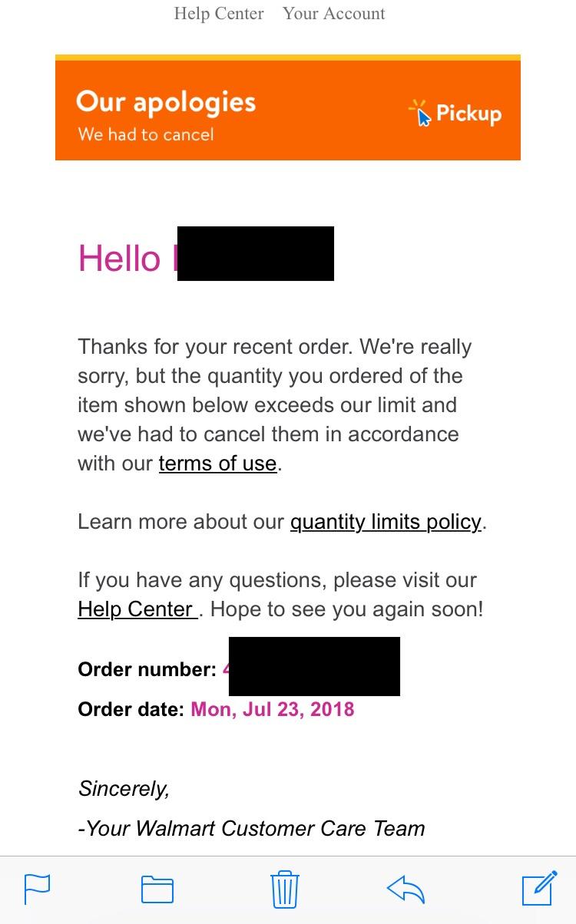Screen dimensions: 576x924
Task: Reply to this Walmart email
Action: coord(406,889)
